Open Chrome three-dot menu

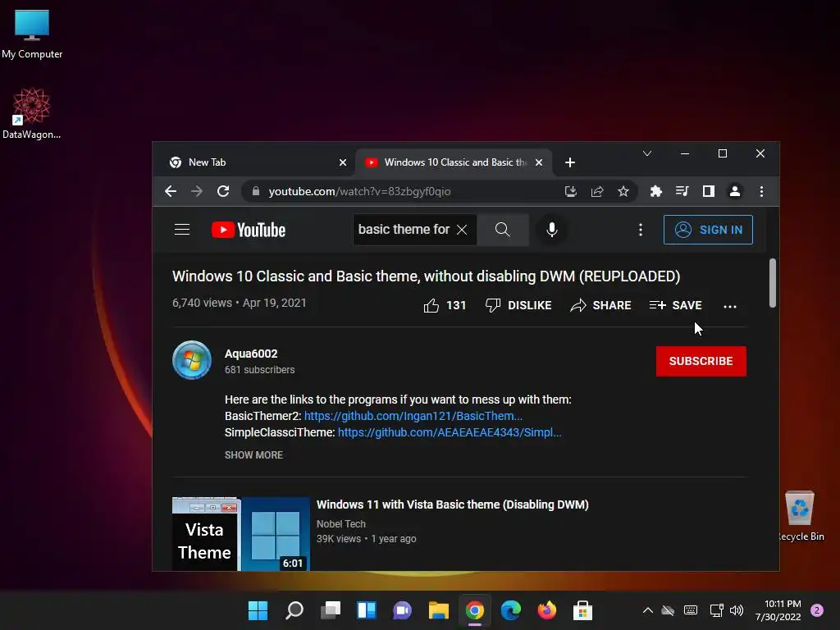coord(761,191)
